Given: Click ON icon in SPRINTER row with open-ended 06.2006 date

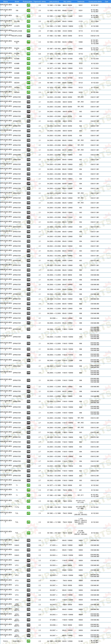Looking at the screenshot, I should 28,318.
